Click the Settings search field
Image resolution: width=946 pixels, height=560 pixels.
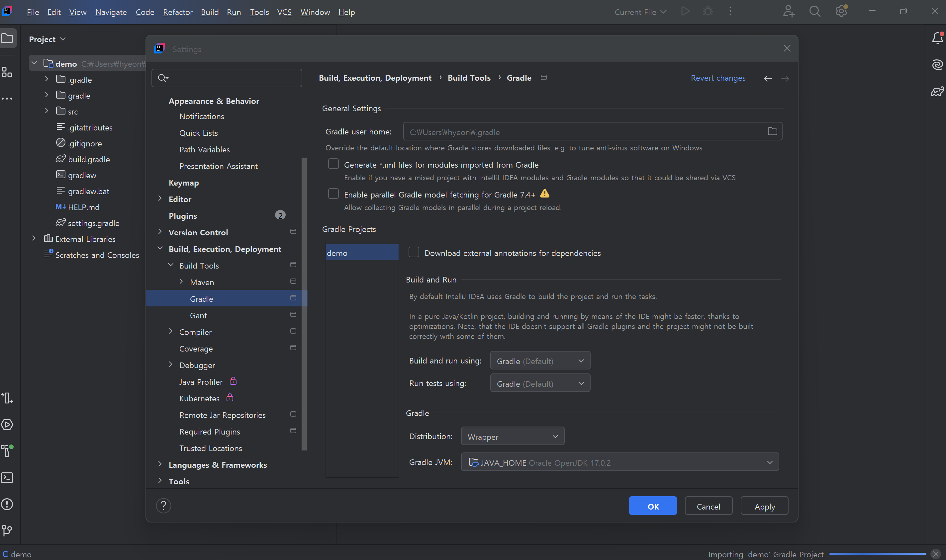click(227, 78)
